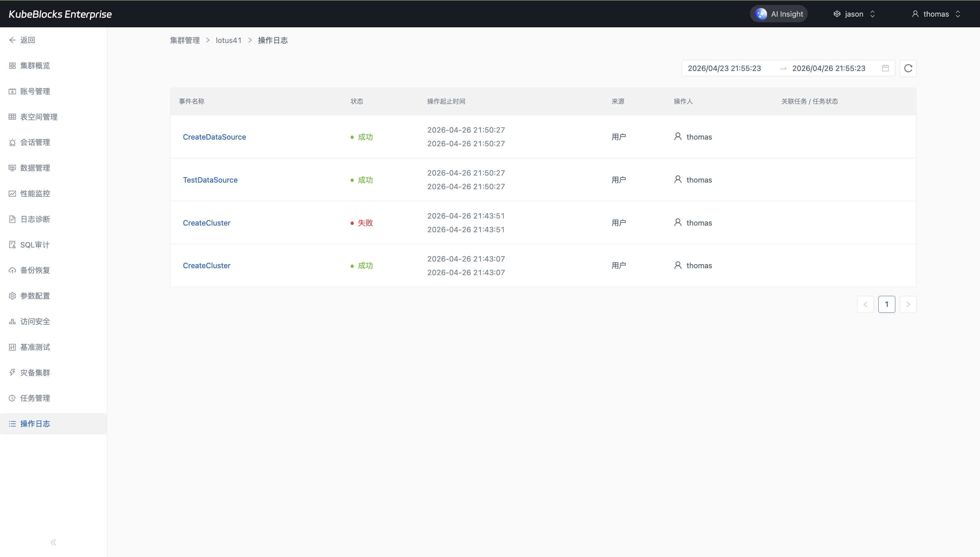The height and width of the screenshot is (557, 980).
Task: Click the 性能监控 chart icon in sidebar
Action: pyautogui.click(x=12, y=194)
